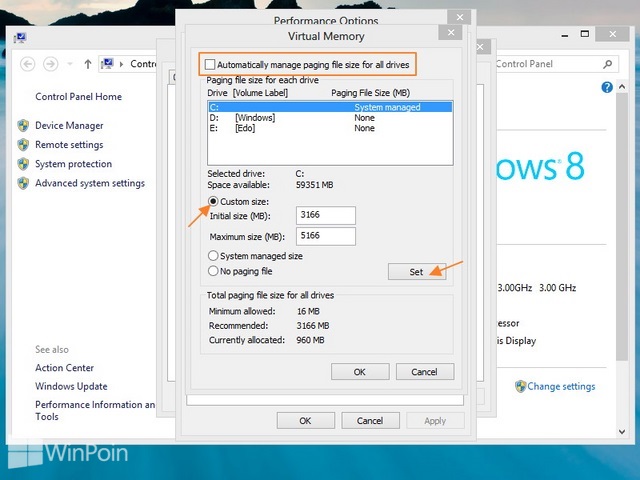The width and height of the screenshot is (640, 480).
Task: Go to Control Panel Home
Action: point(78,97)
